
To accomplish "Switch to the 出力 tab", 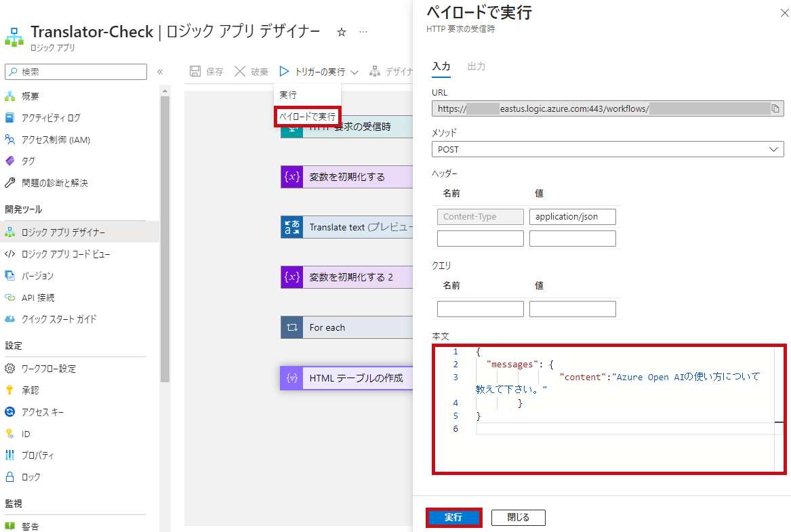I will [x=476, y=66].
